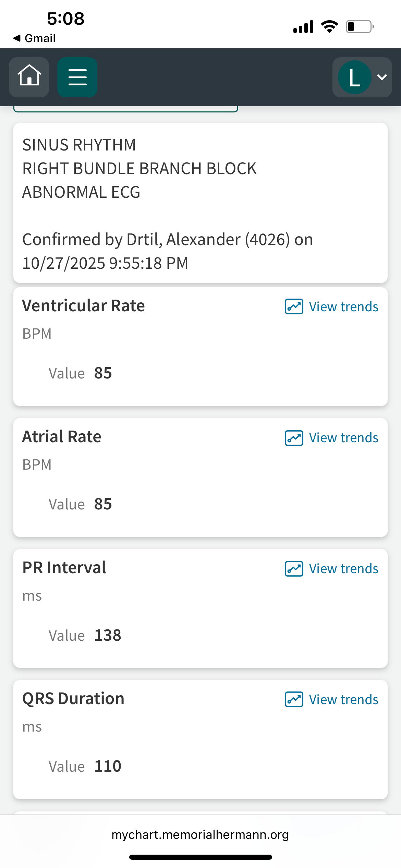Tap the battery status icon
The height and width of the screenshot is (868, 401).
(x=359, y=27)
